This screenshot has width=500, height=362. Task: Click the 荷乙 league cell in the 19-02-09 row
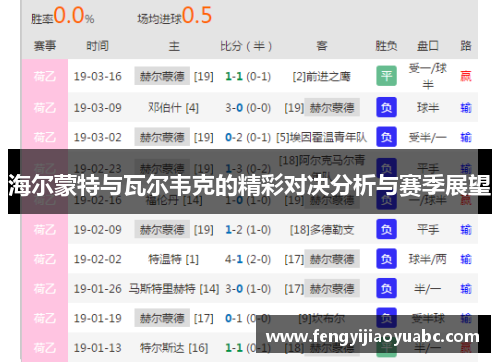pyautogui.click(x=45, y=229)
